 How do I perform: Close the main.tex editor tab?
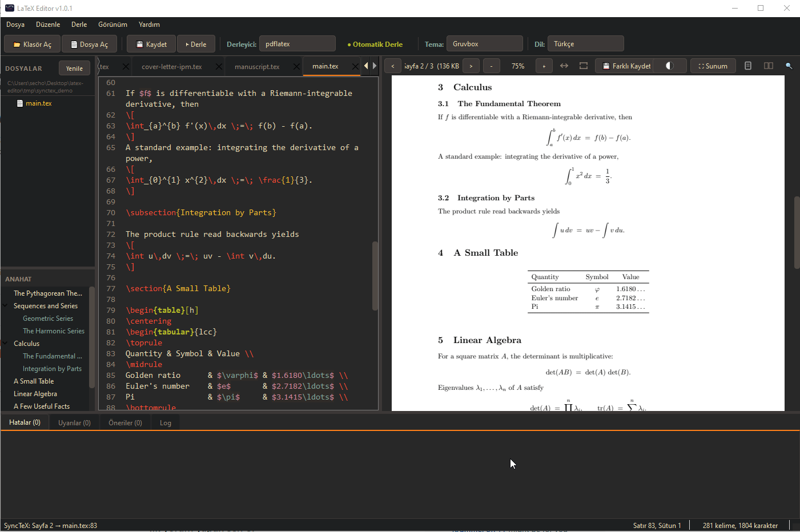tap(355, 67)
